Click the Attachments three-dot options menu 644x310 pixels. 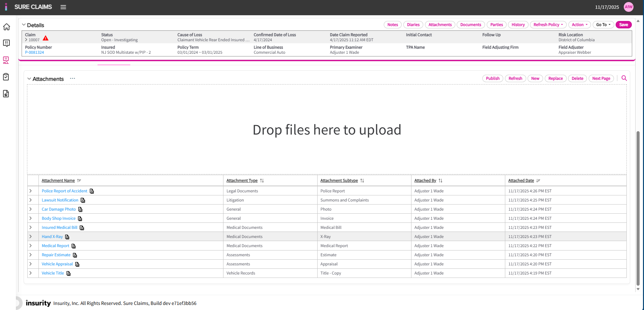pos(73,78)
